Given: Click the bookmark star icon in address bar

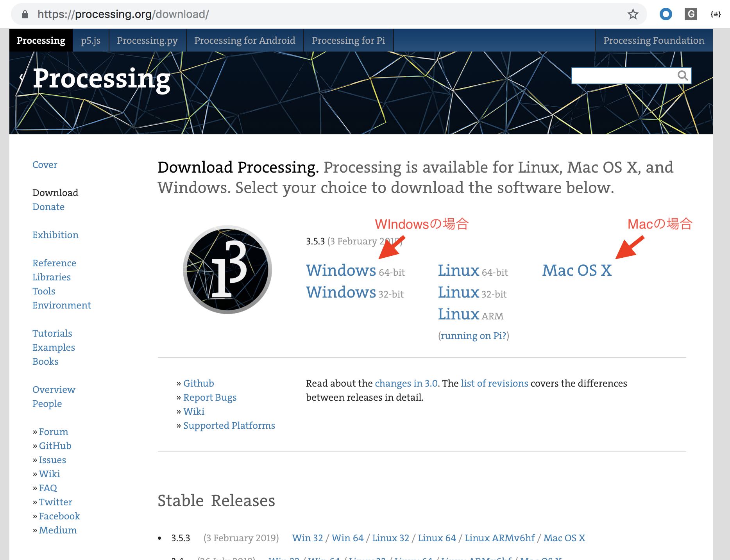Looking at the screenshot, I should tap(633, 14).
